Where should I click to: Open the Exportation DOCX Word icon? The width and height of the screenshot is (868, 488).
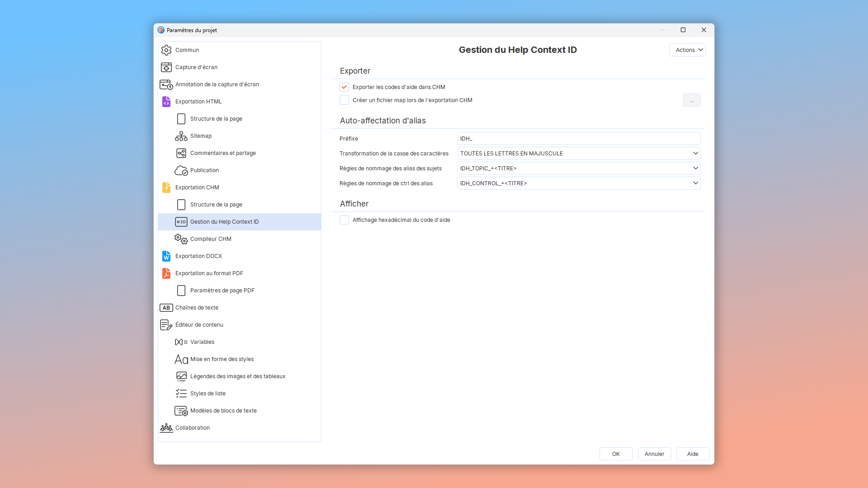click(166, 256)
